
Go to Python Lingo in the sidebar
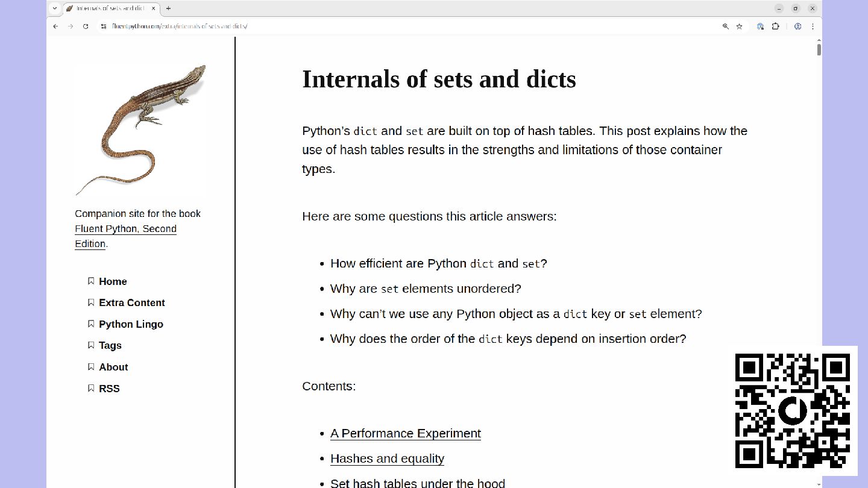coord(131,324)
